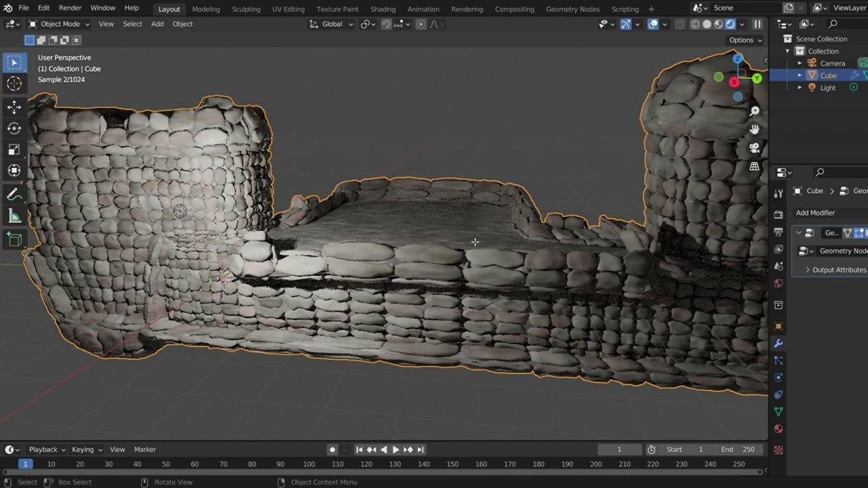The height and width of the screenshot is (488, 868).
Task: Open the Texture properties tab
Action: coord(778,450)
